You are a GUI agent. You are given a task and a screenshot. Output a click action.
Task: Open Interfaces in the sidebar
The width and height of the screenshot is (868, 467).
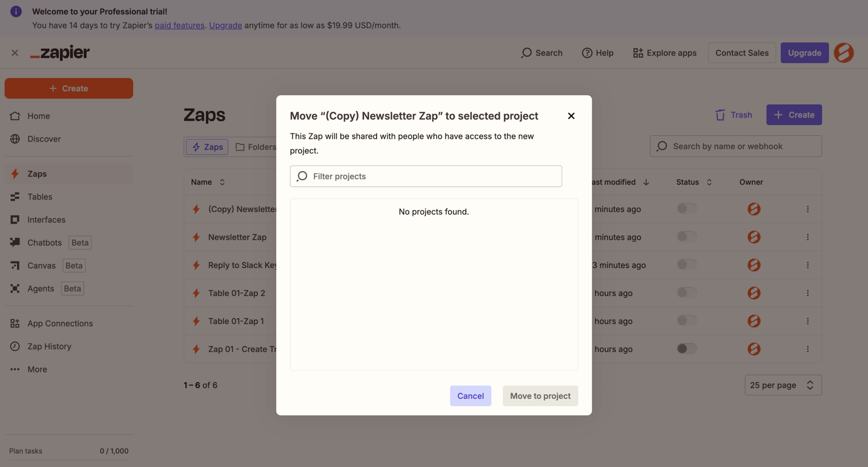(69, 220)
